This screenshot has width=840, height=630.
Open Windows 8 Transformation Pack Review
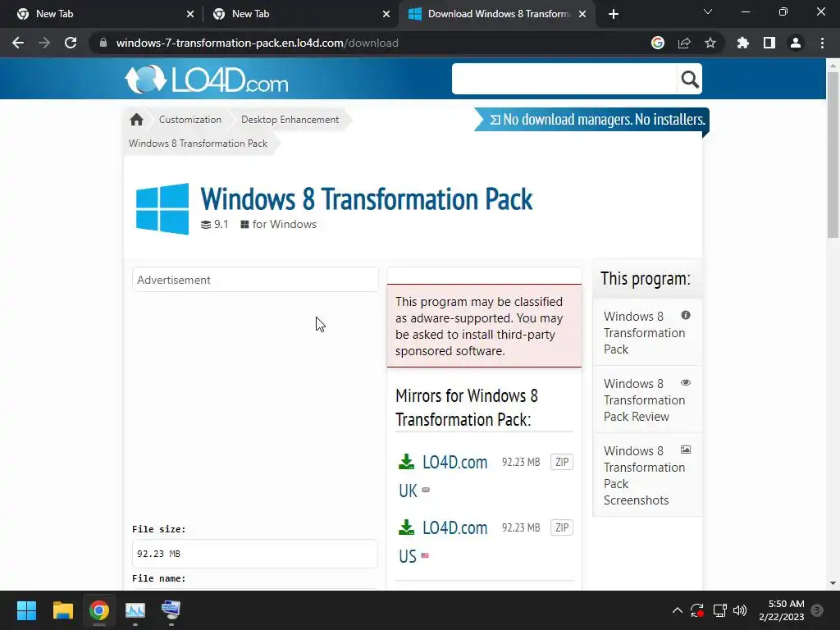pos(644,399)
